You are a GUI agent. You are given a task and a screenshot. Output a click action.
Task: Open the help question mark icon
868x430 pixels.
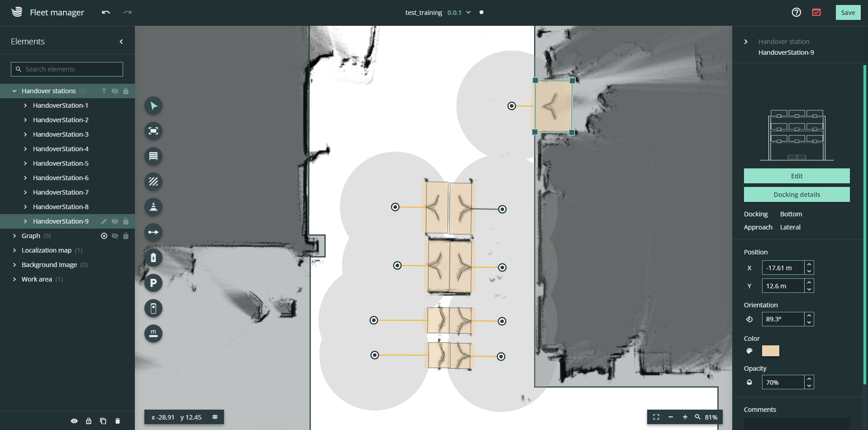click(796, 12)
